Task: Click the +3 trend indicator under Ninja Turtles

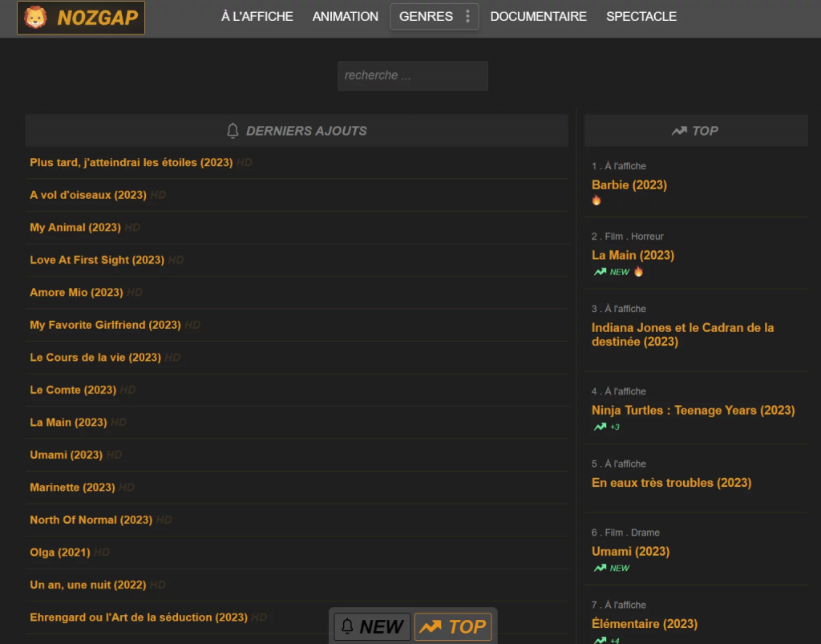Action: point(605,427)
